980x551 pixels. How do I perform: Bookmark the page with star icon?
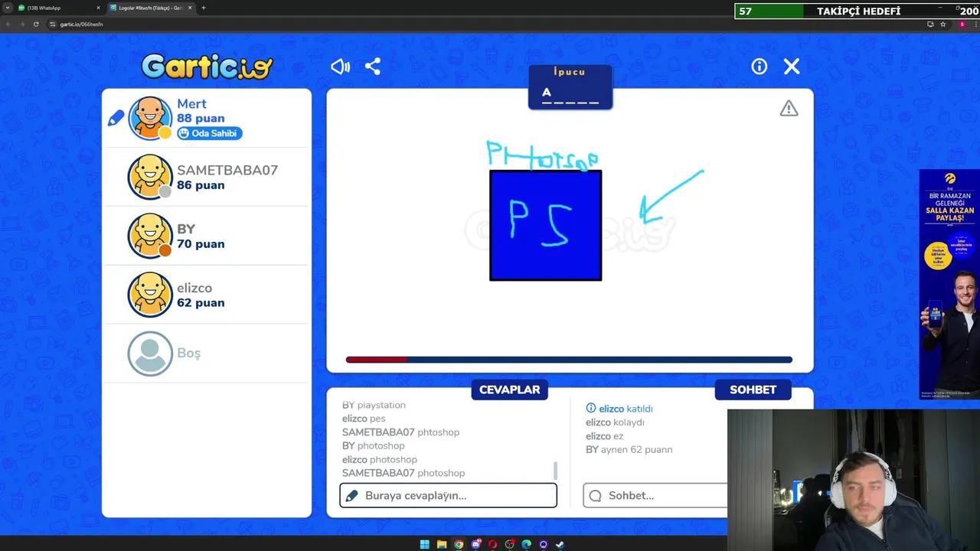click(943, 24)
